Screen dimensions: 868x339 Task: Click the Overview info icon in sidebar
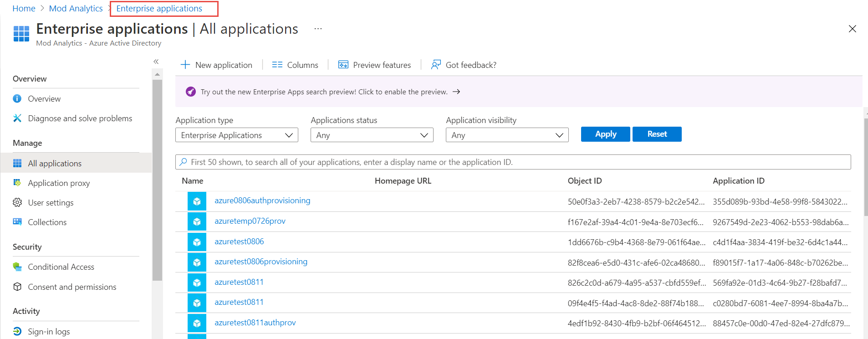[x=17, y=98]
